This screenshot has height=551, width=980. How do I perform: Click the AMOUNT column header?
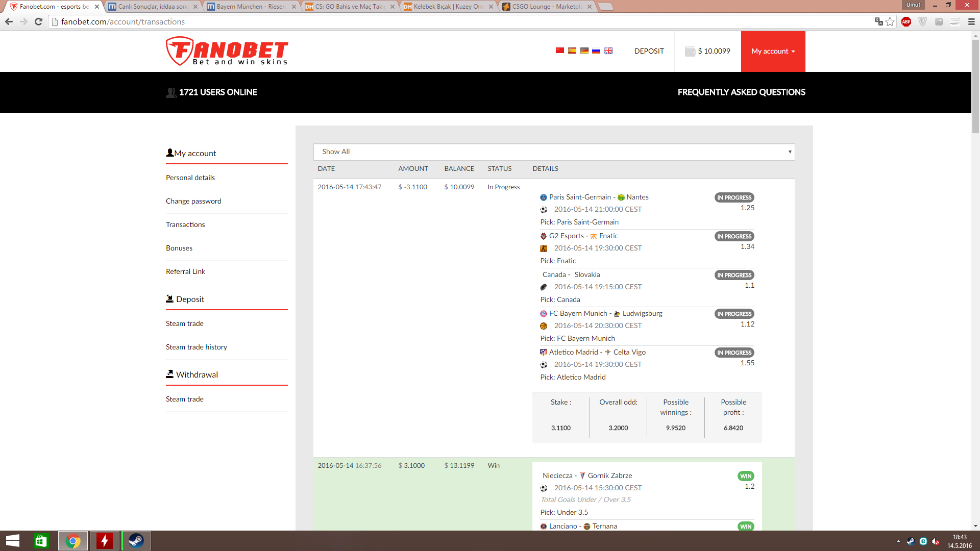(x=413, y=169)
